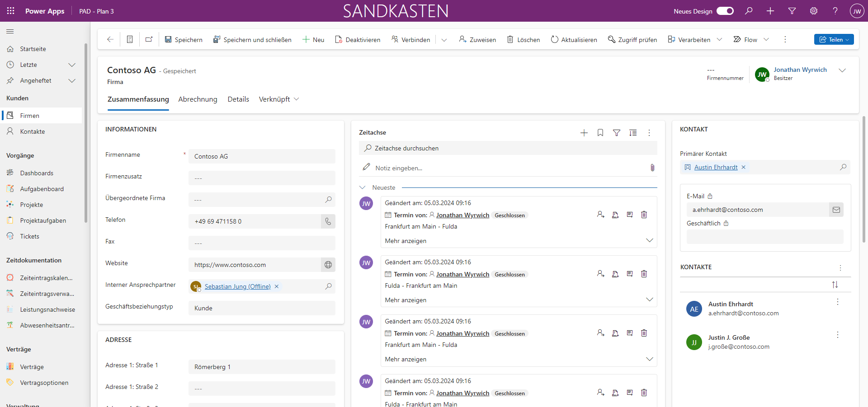
Task: Open the record set view icon
Action: (130, 39)
